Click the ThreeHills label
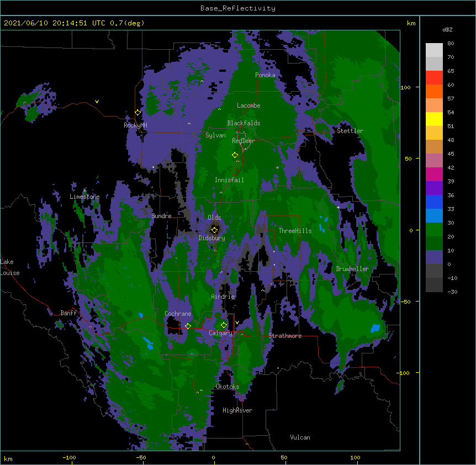This screenshot has height=465, width=476. pyautogui.click(x=295, y=231)
